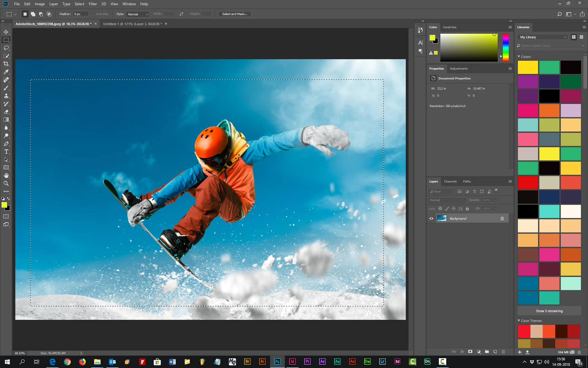Select the Eyedropper tool
Screen dimensions: 588x368
[6, 72]
